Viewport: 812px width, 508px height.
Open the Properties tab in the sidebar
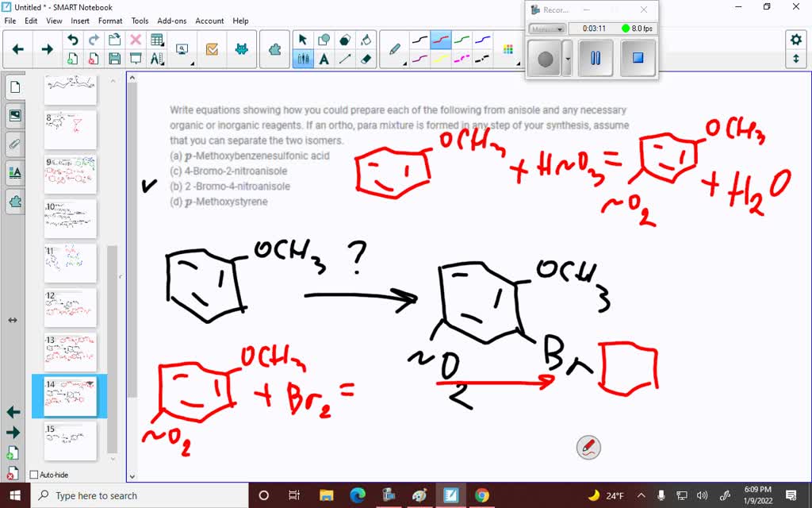coord(15,173)
